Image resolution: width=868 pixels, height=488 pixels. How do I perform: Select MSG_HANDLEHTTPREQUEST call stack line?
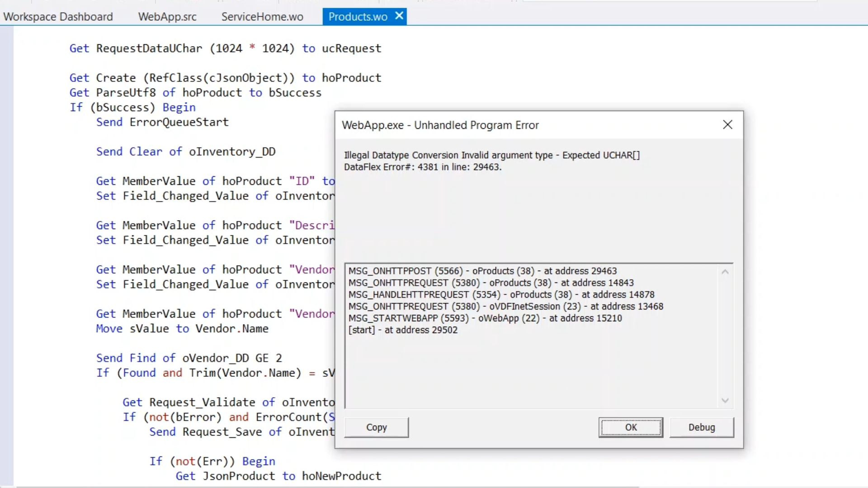(x=501, y=295)
